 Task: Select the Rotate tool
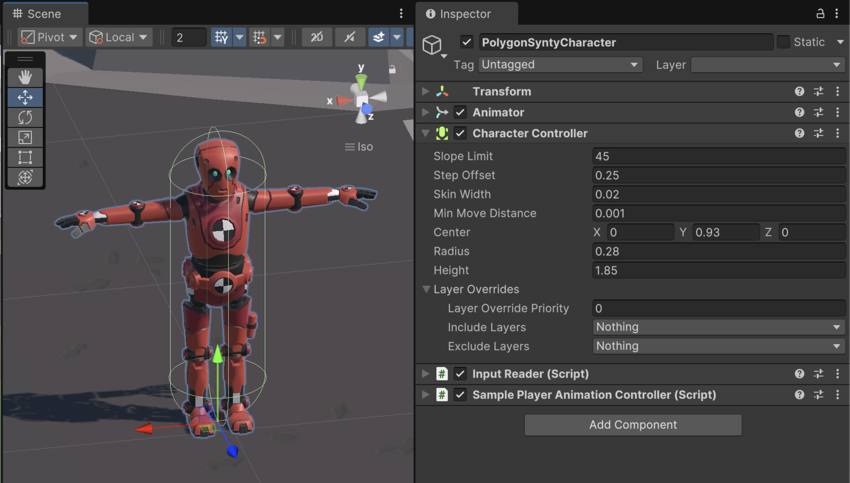[x=25, y=117]
